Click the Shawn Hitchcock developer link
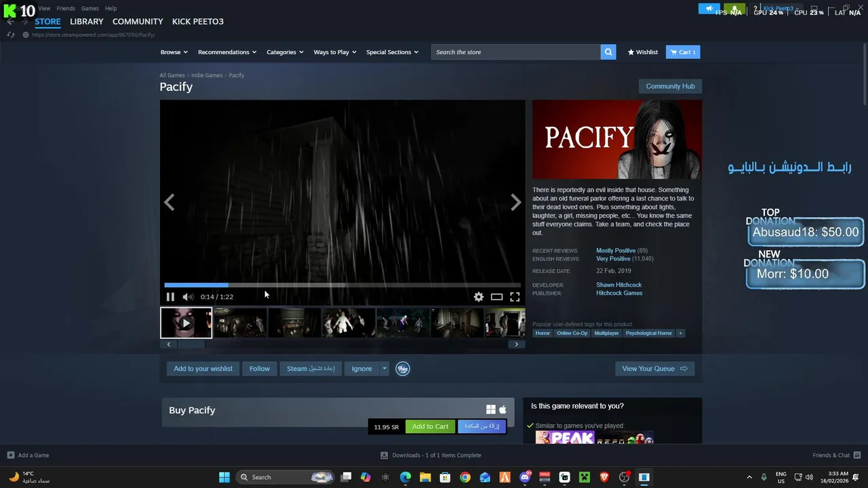Screen dimensions: 868x488 click(x=618, y=285)
